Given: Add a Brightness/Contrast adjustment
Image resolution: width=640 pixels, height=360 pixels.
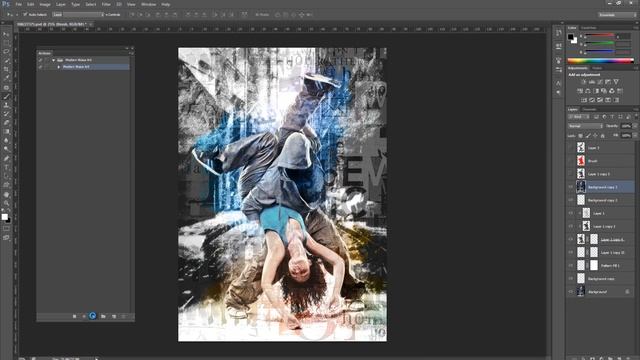Looking at the screenshot, I should (584, 82).
